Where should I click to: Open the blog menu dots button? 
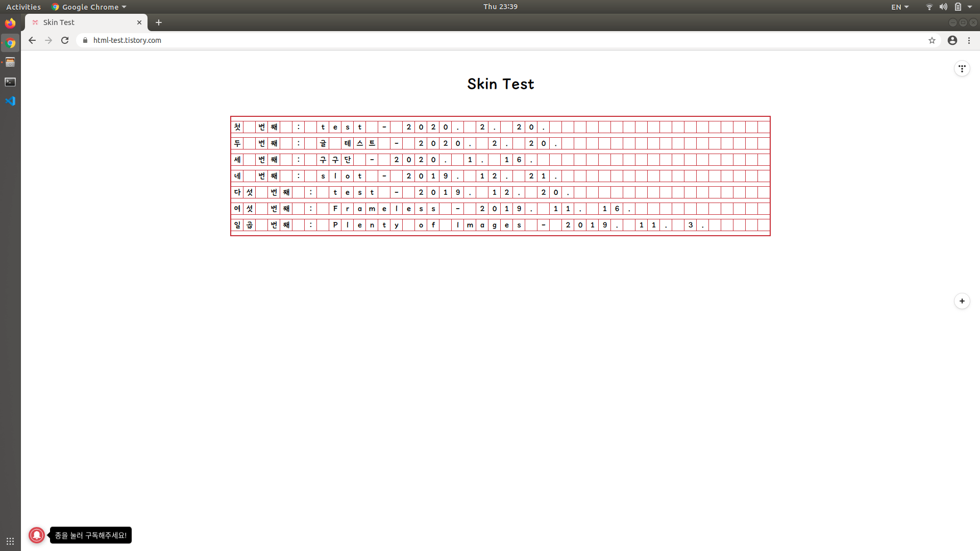(x=962, y=68)
